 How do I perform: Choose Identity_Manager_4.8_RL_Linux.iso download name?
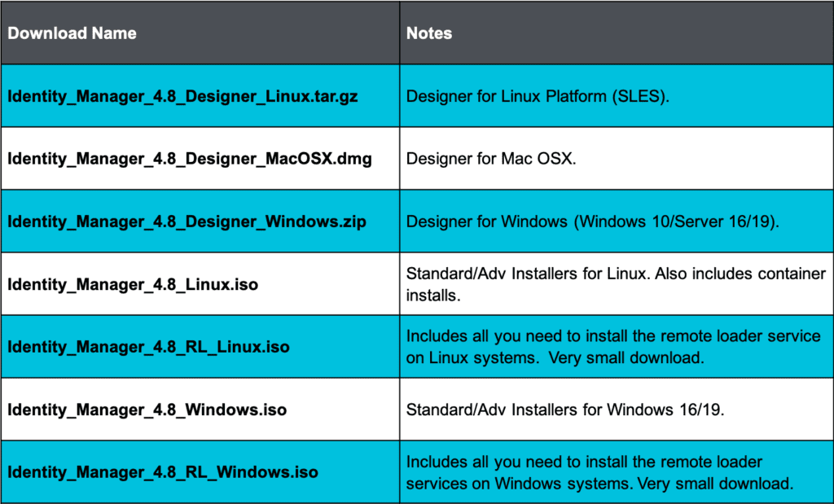[x=149, y=347]
